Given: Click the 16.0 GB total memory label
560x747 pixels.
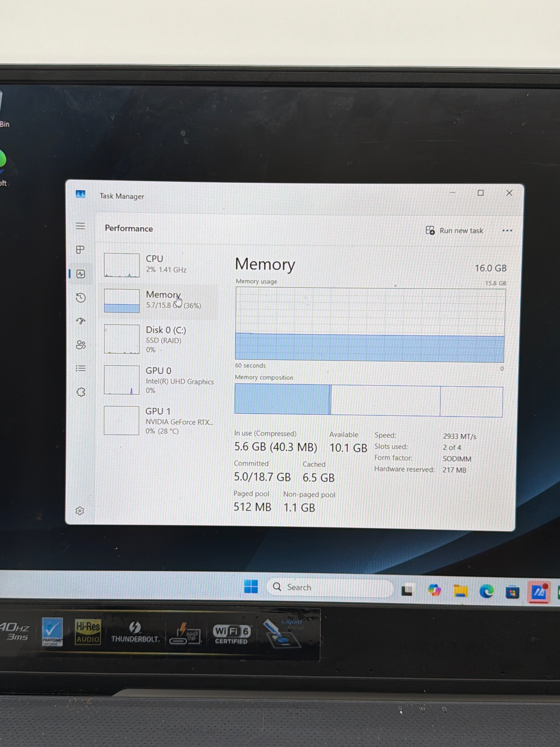Looking at the screenshot, I should point(491,268).
